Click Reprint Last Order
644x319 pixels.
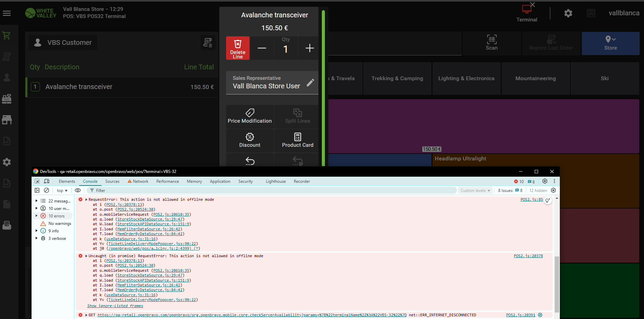(551, 43)
